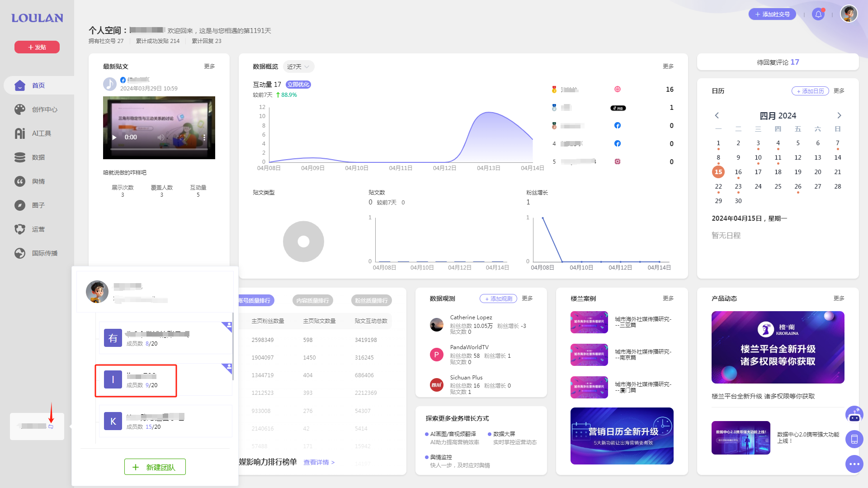Click the TikTok icon in ranking list

pyautogui.click(x=618, y=108)
